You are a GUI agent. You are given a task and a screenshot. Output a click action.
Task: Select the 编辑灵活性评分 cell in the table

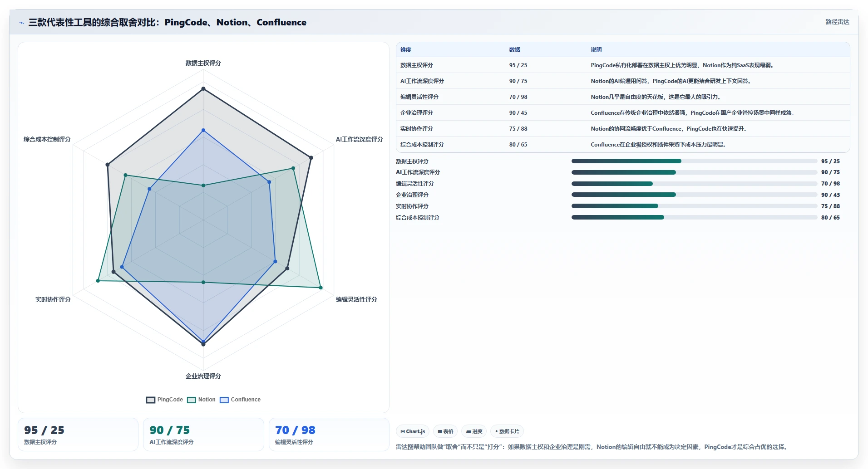coord(419,97)
